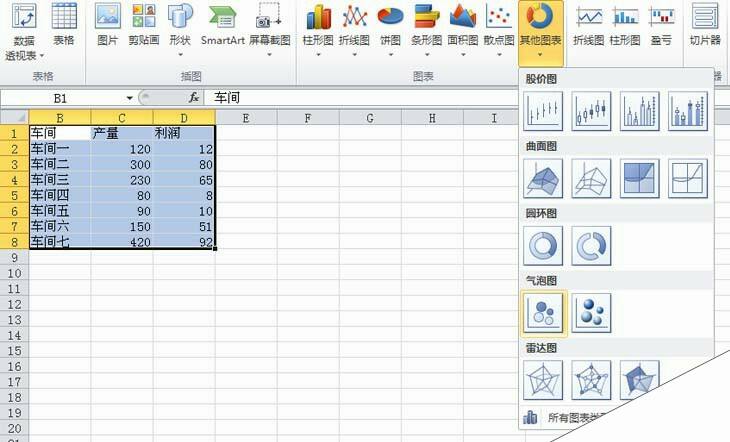
Task: Select the wireframe contour 曲面图 chart
Action: [688, 178]
